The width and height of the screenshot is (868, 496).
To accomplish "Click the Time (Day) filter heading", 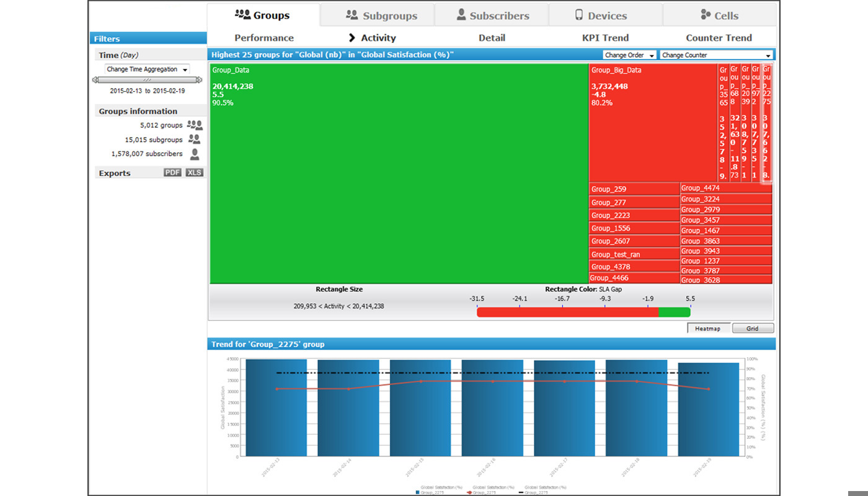I will click(118, 55).
